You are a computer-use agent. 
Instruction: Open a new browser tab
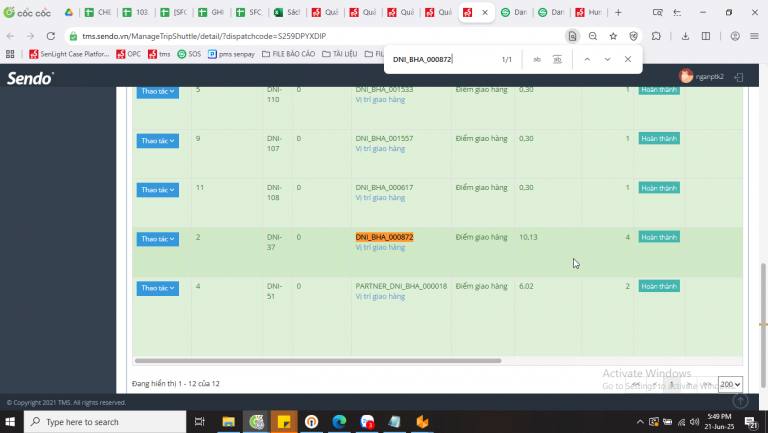click(x=618, y=12)
